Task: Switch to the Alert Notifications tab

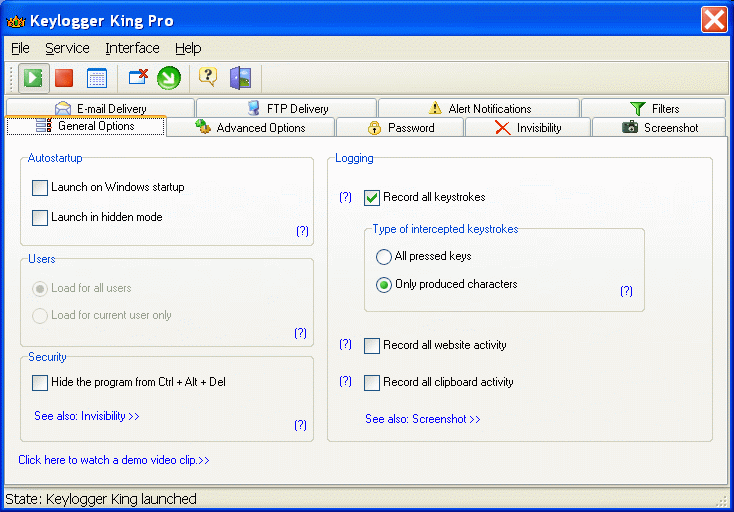Action: [479, 108]
